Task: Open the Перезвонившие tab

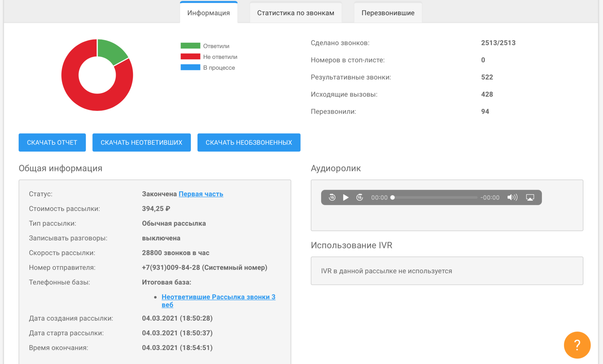Action: (388, 13)
